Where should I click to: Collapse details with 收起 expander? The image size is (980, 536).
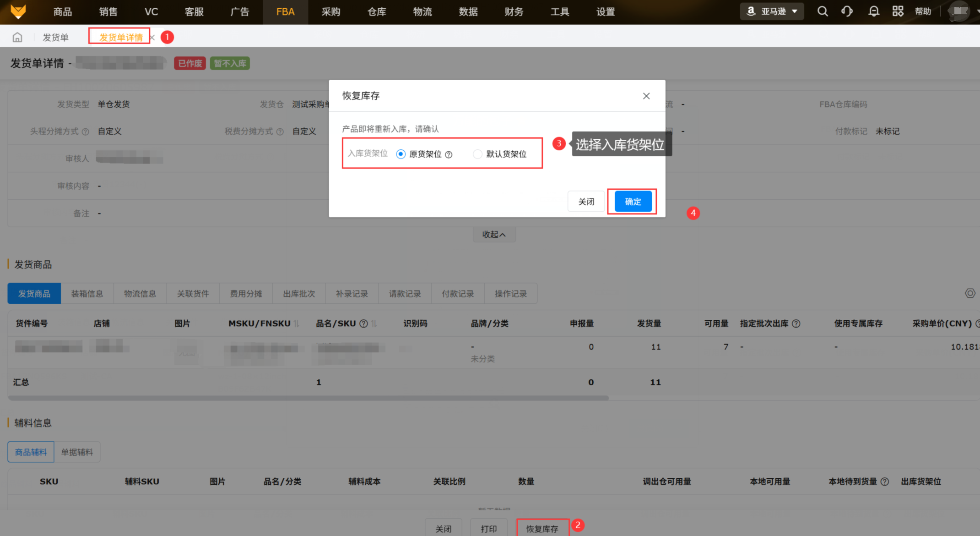(493, 235)
